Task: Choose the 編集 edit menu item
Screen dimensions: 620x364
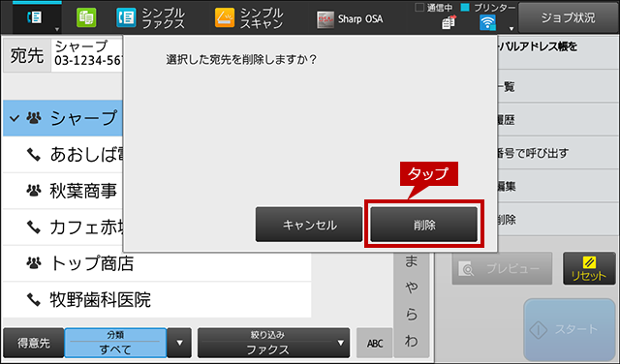Action: point(558,186)
